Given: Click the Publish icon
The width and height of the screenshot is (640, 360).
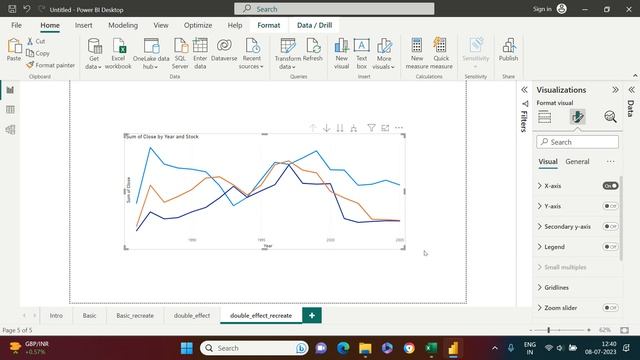Looking at the screenshot, I should point(509,46).
